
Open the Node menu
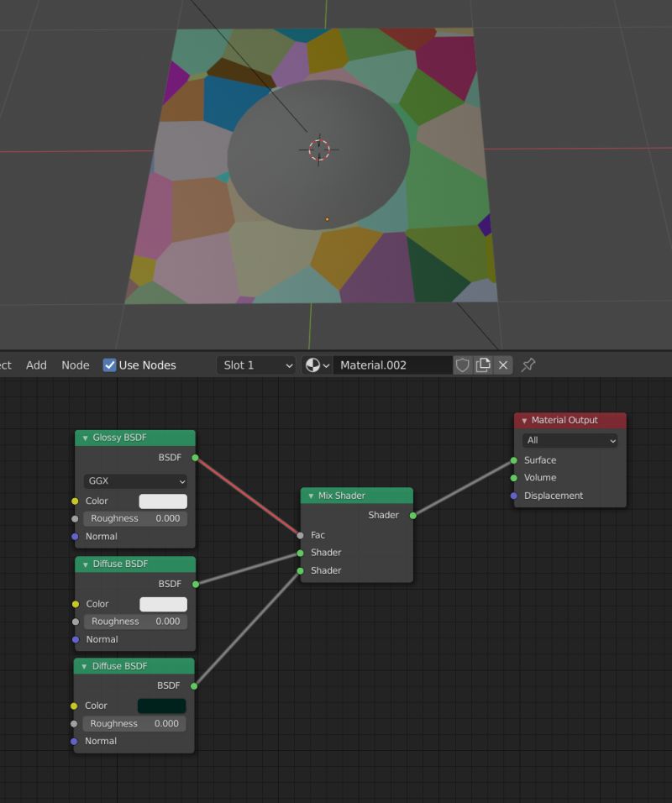point(75,365)
